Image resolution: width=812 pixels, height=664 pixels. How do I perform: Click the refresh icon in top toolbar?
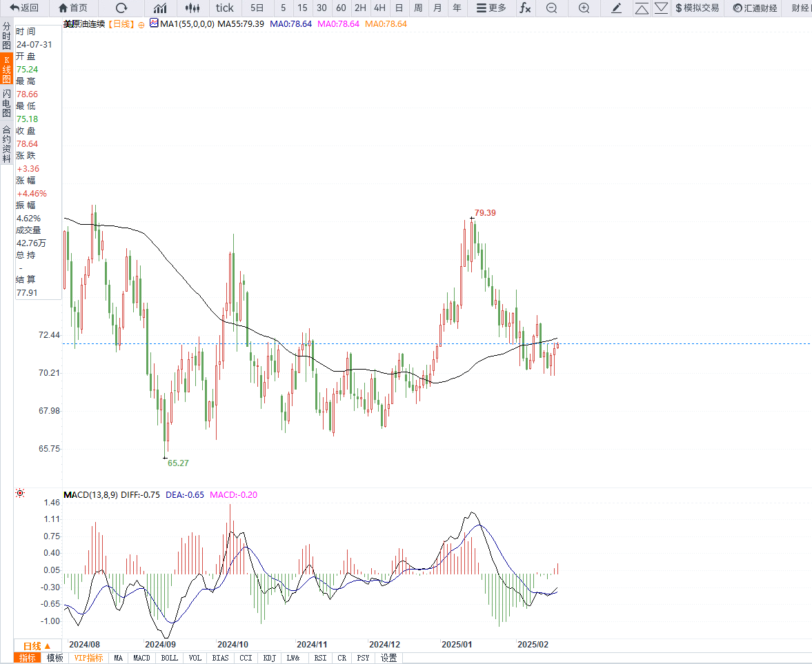121,8
